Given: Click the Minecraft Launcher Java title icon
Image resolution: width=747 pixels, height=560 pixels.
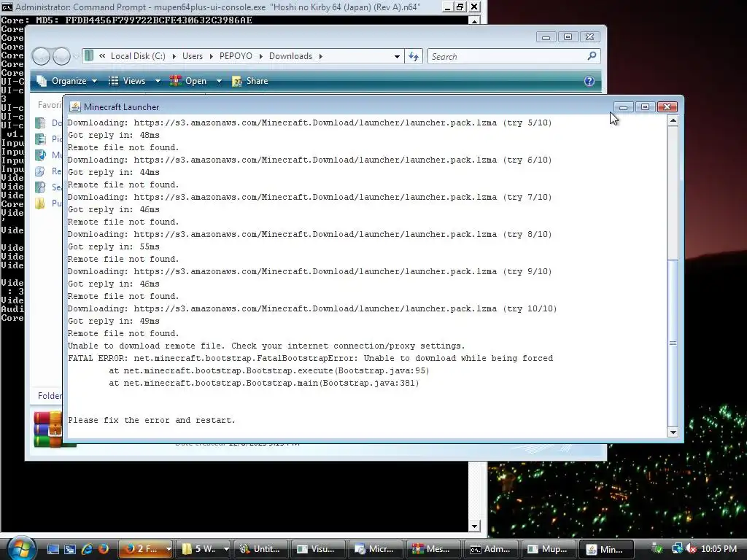Looking at the screenshot, I should pyautogui.click(x=75, y=107).
